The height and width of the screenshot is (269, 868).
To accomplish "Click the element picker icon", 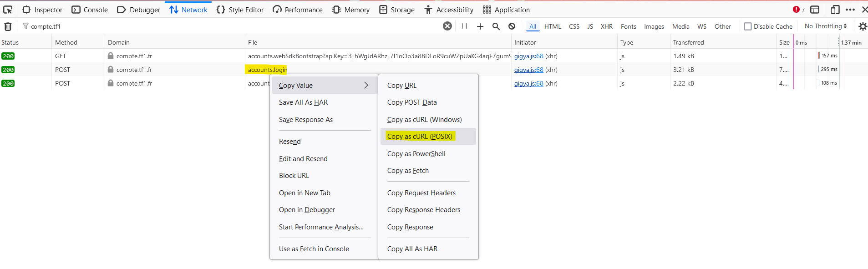I will click(x=8, y=10).
